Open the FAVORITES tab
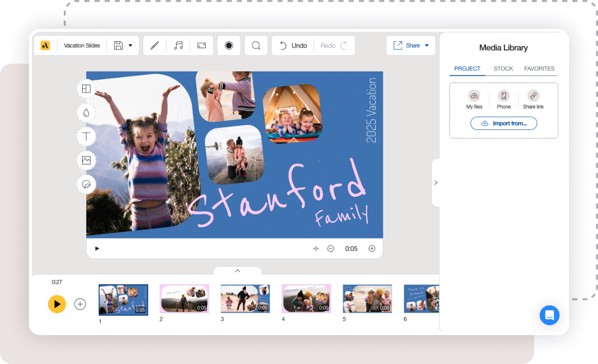This screenshot has width=598, height=364. click(x=539, y=69)
